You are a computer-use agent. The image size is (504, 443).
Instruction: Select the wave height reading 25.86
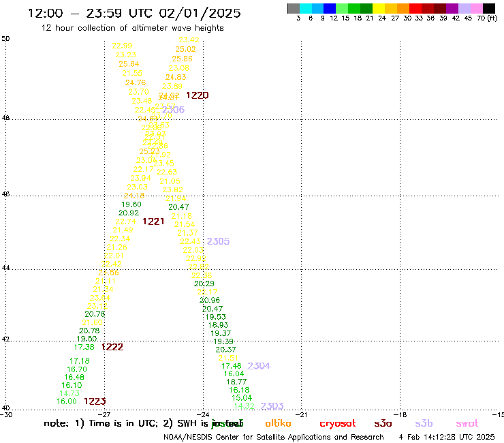[183, 59]
